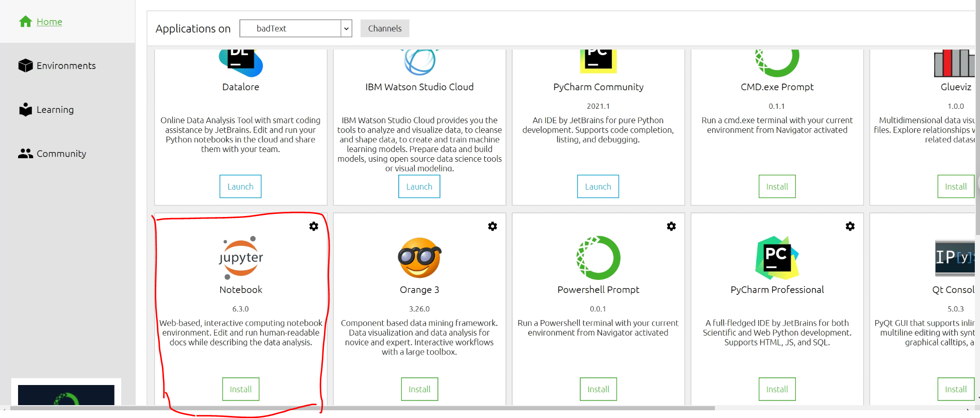
Task: Click the Learning icon in sidebar
Action: tap(25, 109)
